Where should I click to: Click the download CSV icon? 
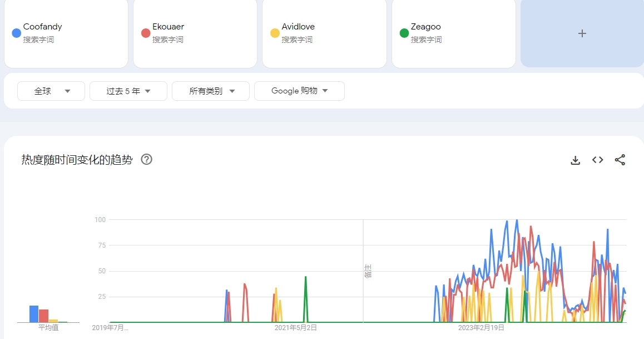pos(576,160)
